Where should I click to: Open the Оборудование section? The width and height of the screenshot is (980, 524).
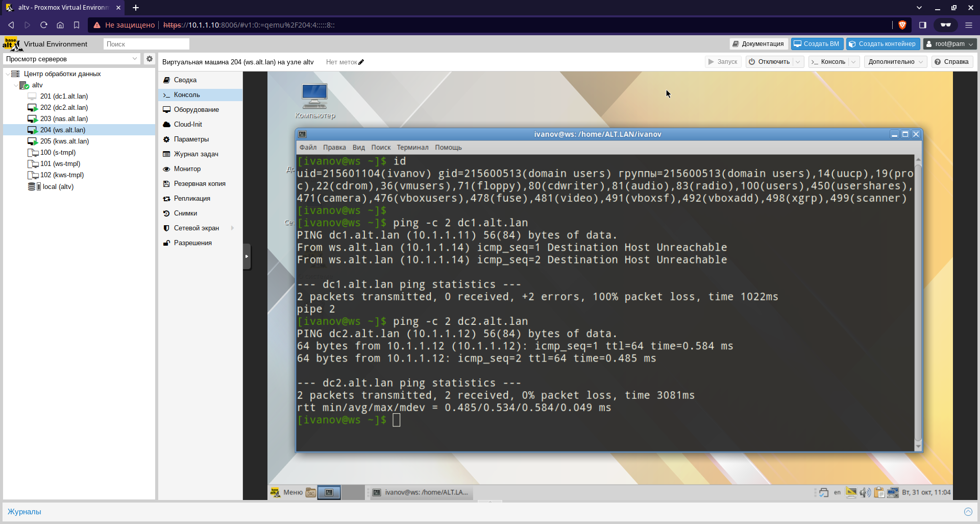pyautogui.click(x=200, y=110)
